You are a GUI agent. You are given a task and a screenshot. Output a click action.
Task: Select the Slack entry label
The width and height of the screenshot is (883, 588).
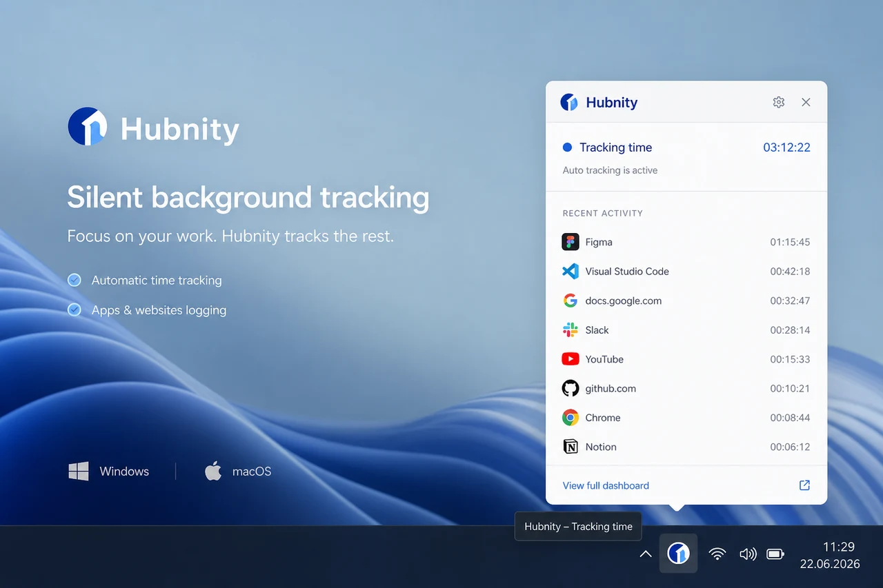(597, 330)
